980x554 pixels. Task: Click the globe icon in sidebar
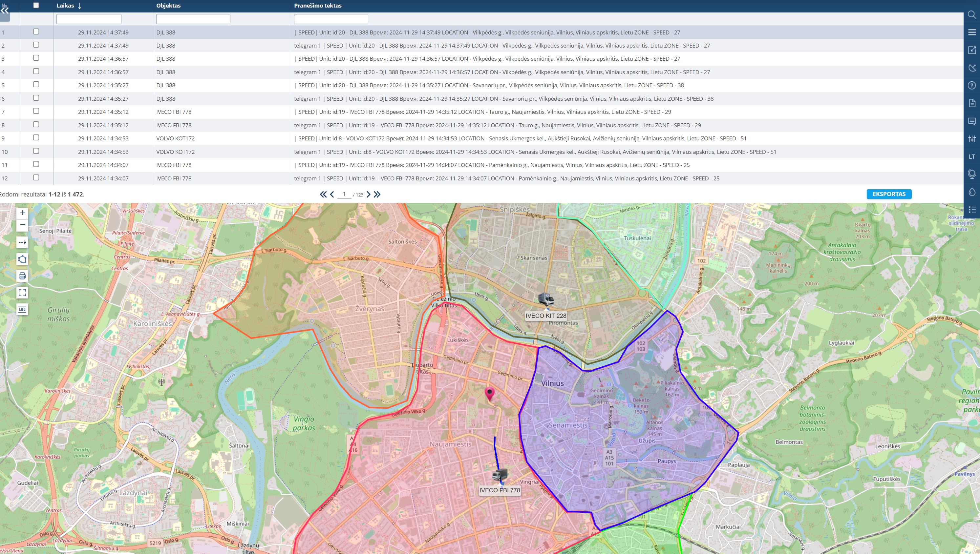click(971, 174)
